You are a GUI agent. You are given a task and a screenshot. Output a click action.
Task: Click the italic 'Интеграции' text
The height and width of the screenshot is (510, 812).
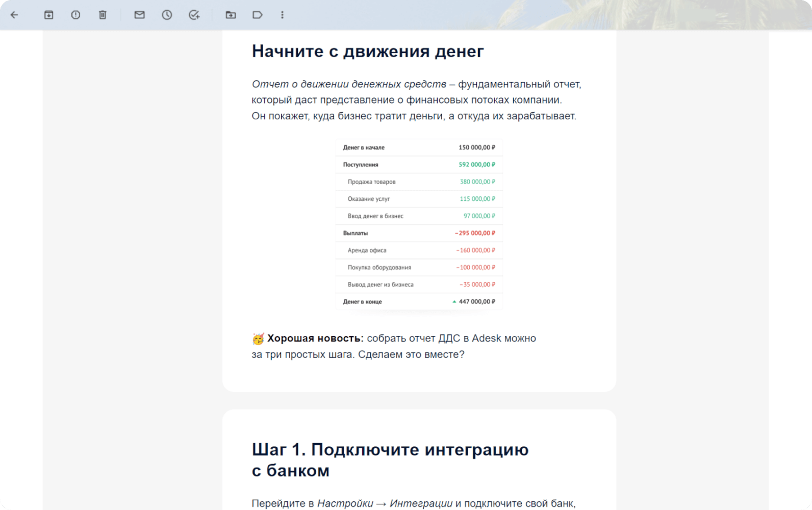tap(421, 503)
